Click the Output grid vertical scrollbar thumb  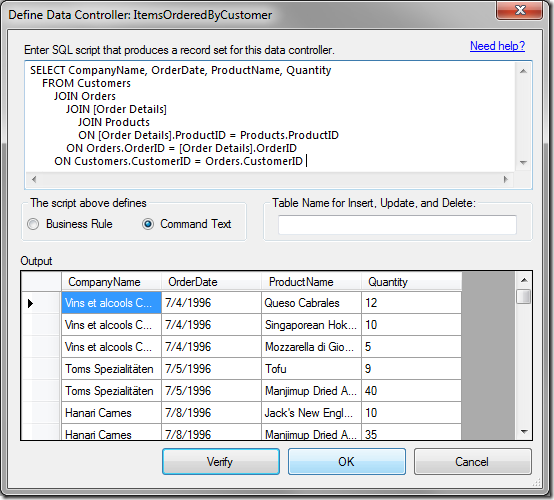click(x=523, y=296)
